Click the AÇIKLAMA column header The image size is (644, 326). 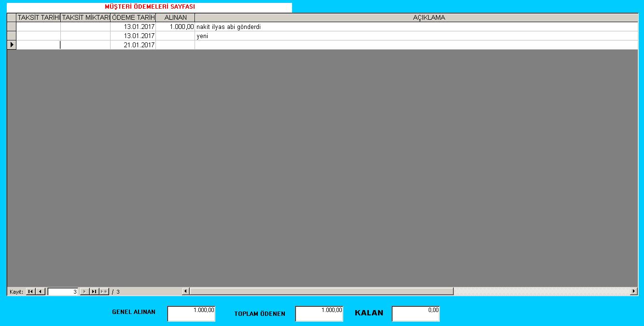tap(429, 17)
